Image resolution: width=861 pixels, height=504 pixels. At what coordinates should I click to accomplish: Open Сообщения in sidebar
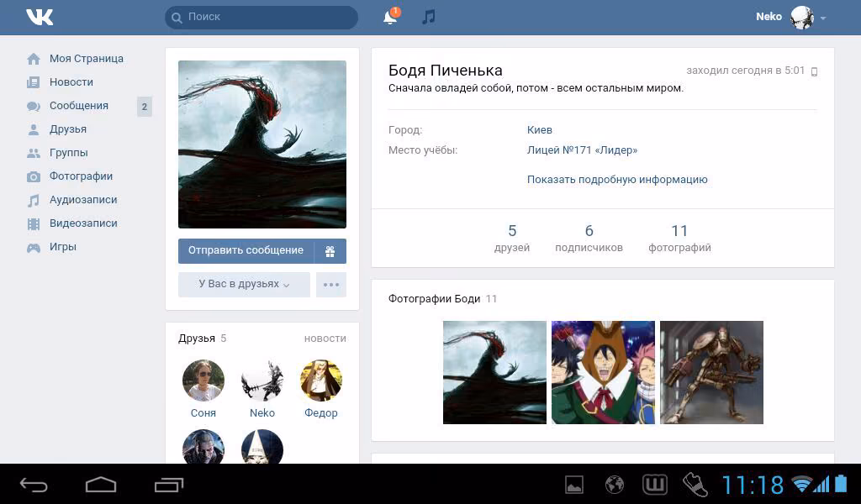coord(78,106)
